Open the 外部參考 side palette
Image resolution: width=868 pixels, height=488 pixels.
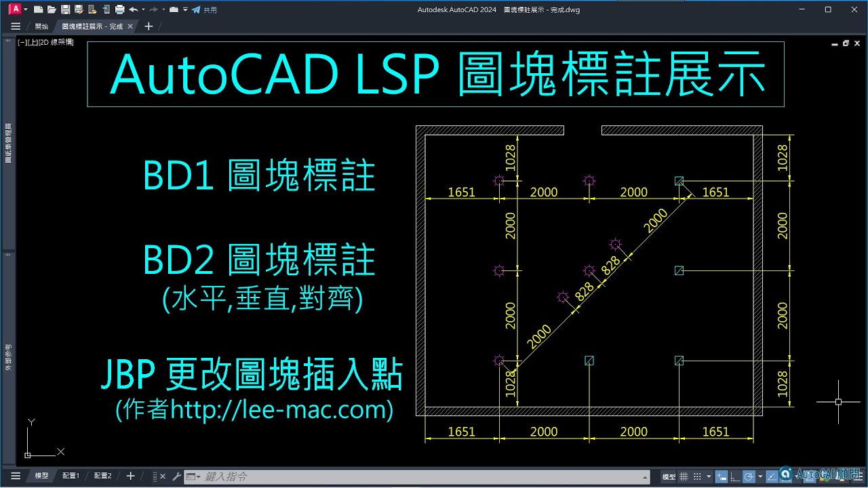8,356
